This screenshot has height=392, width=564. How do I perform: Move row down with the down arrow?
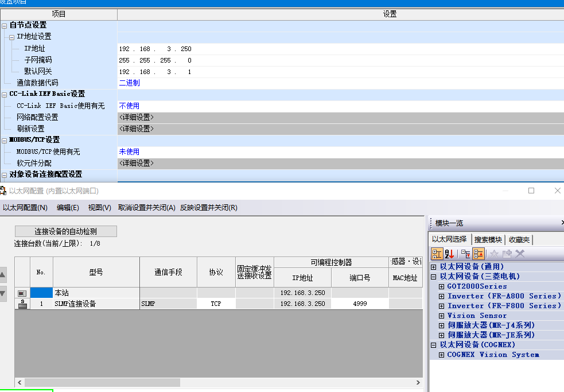(3, 293)
